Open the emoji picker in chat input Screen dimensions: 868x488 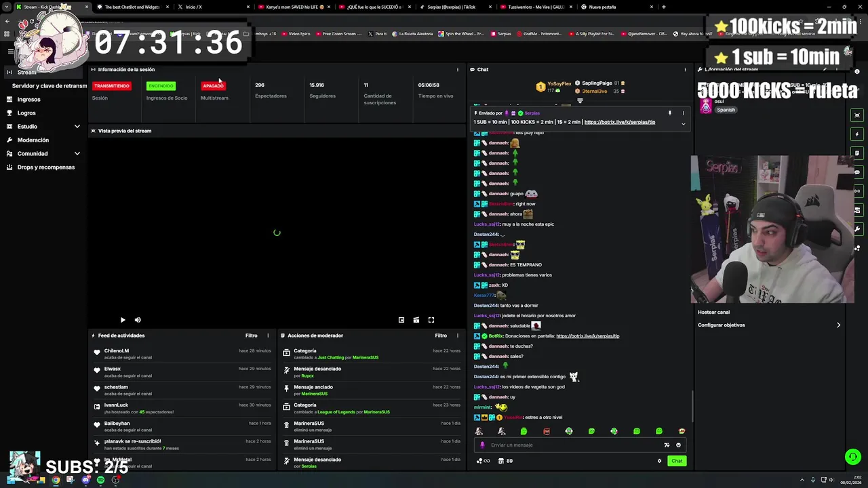(x=678, y=445)
